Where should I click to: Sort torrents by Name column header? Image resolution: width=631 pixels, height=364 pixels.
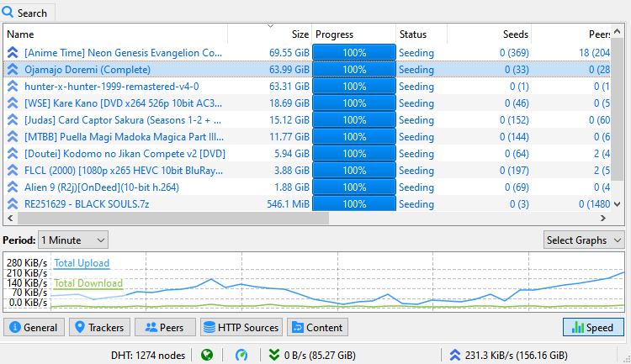[x=115, y=34]
